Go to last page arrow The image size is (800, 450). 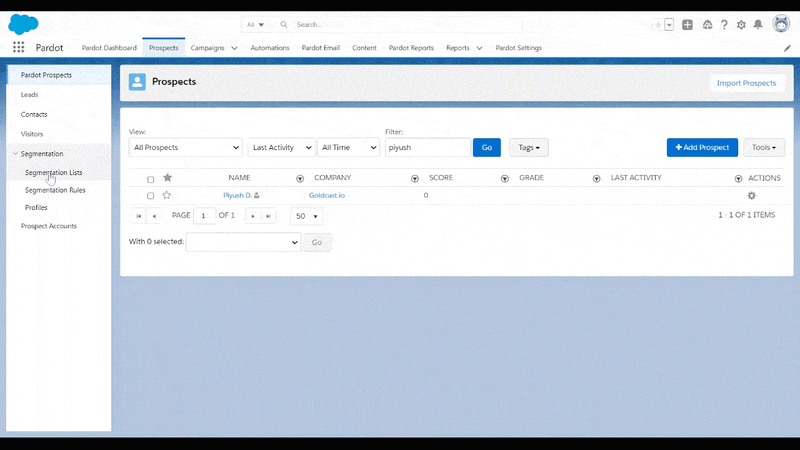[x=268, y=216]
